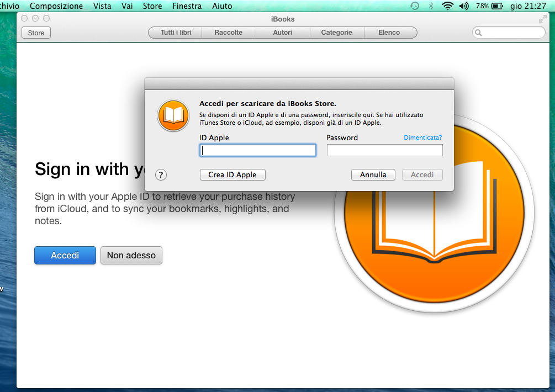Open the Wi-Fi status menu
This screenshot has height=392, width=555.
point(447,6)
